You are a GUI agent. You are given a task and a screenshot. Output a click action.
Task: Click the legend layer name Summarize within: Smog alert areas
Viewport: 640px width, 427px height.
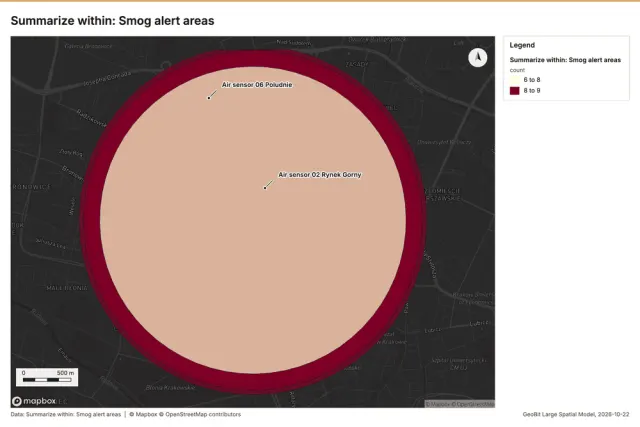[x=565, y=60]
